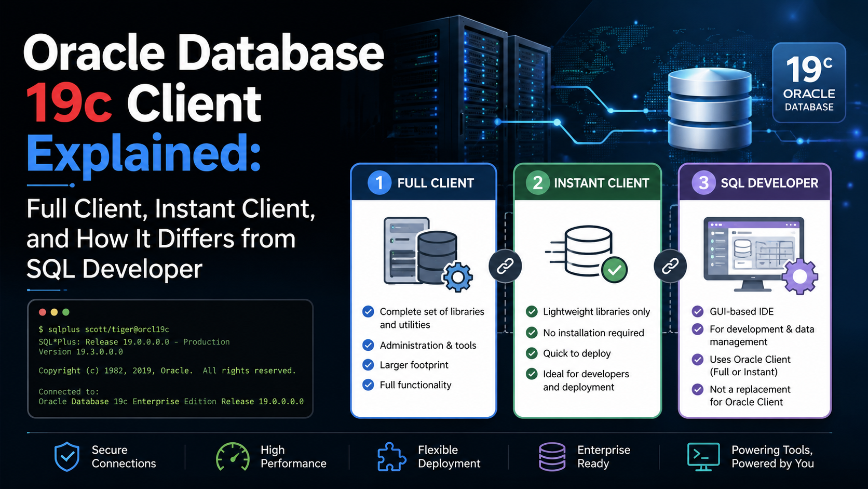Screen dimensions: 868x489
Task: Click the Secure Connections label
Action: (x=124, y=457)
